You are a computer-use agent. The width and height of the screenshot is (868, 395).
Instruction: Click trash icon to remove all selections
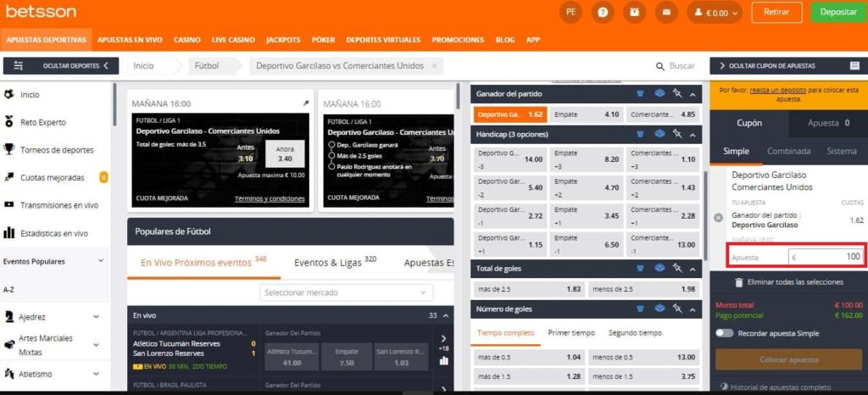[738, 282]
